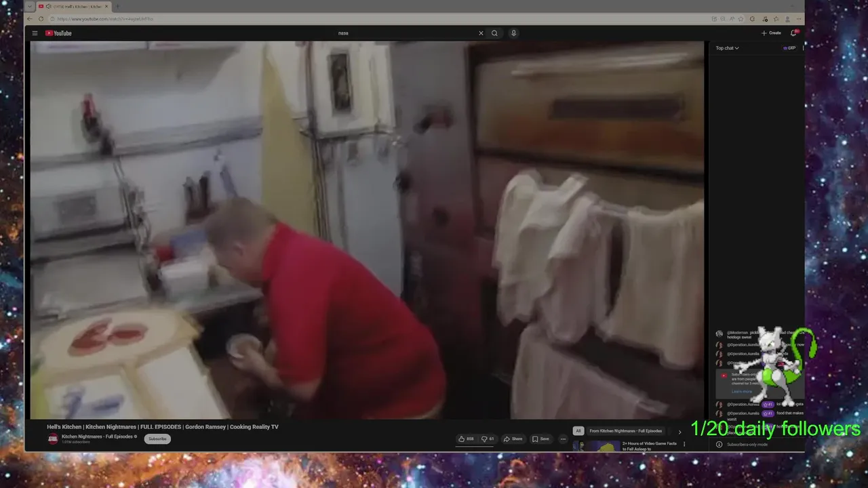This screenshot has width=868, height=488.
Task: Open more actions ellipsis below video
Action: [563, 439]
